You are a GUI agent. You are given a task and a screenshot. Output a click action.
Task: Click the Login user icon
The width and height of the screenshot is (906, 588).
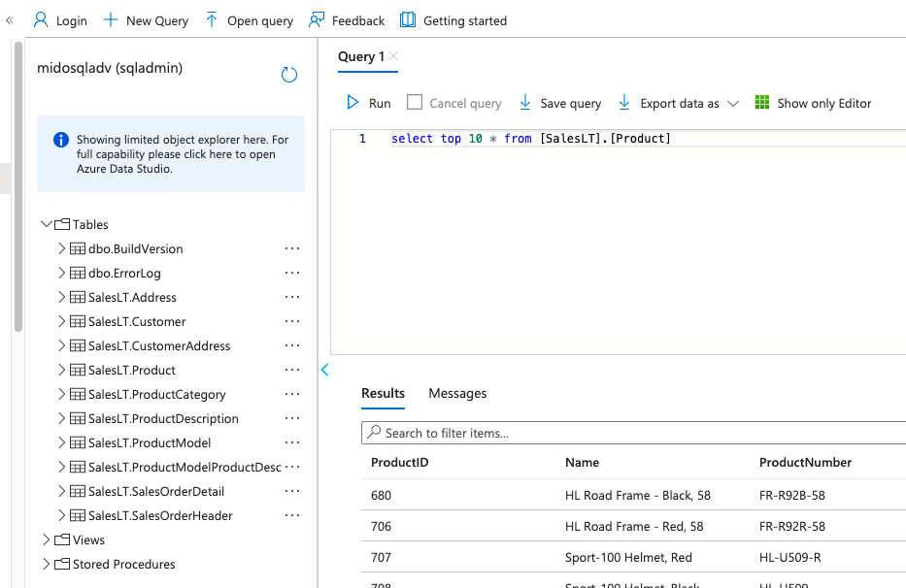(41, 20)
